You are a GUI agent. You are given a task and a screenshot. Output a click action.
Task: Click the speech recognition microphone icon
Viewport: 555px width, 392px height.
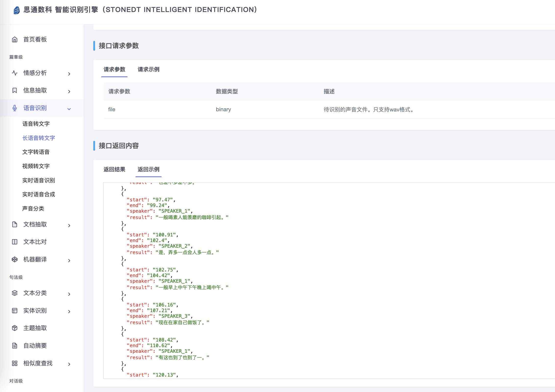tap(15, 108)
